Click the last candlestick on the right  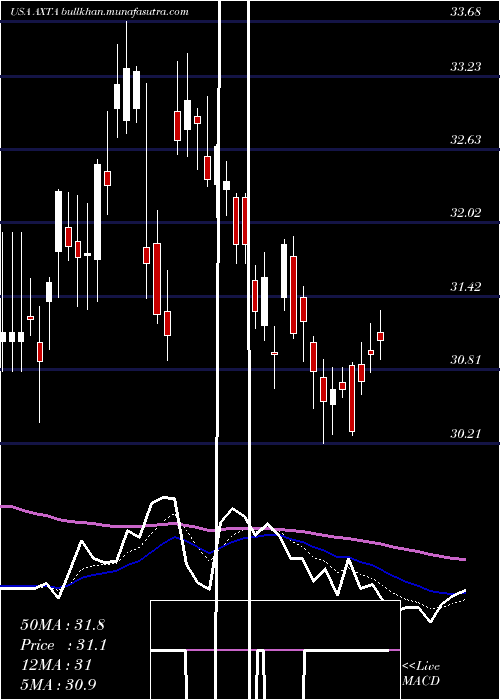tap(381, 336)
